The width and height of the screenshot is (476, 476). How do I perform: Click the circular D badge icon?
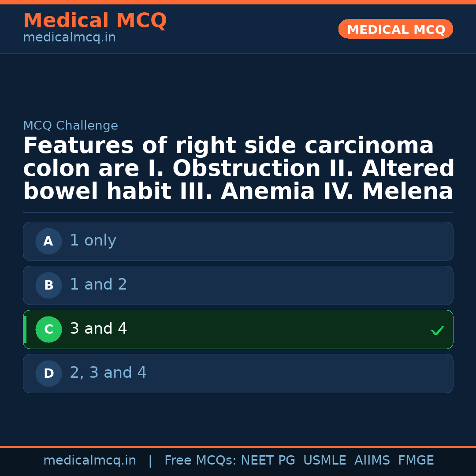pyautogui.click(x=48, y=373)
